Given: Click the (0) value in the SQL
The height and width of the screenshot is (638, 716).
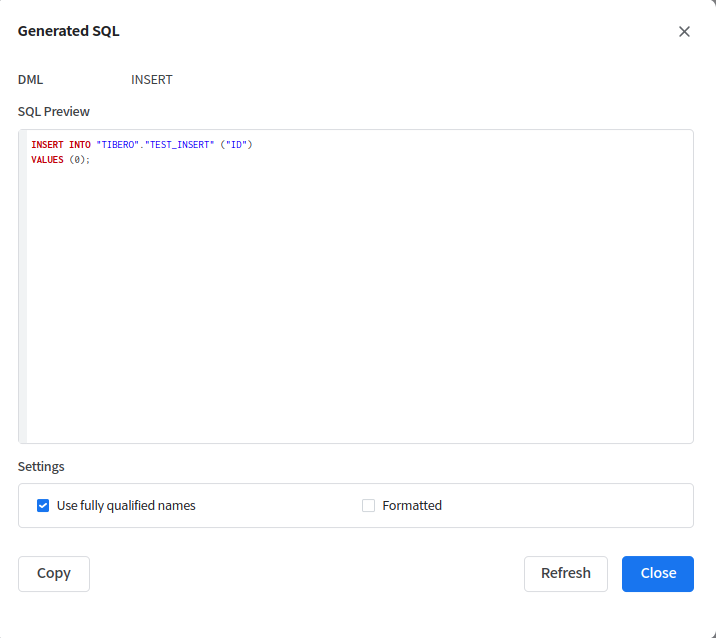Looking at the screenshot, I should pos(78,160).
